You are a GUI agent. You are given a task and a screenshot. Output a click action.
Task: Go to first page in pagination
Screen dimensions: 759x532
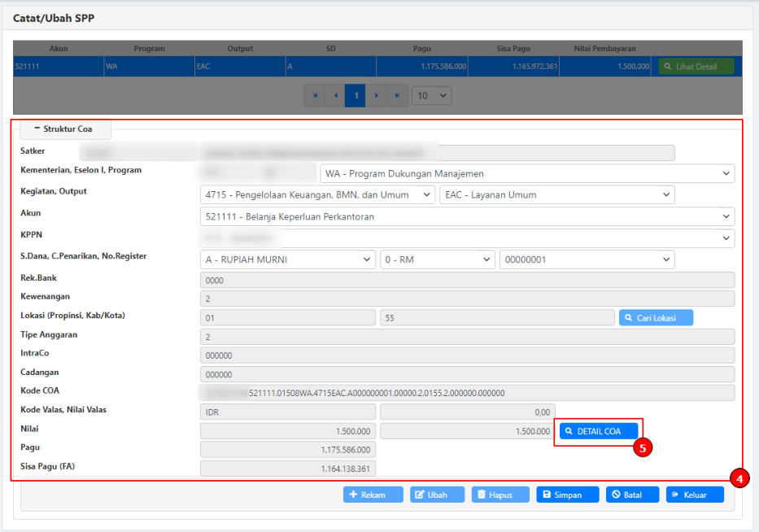tap(314, 95)
